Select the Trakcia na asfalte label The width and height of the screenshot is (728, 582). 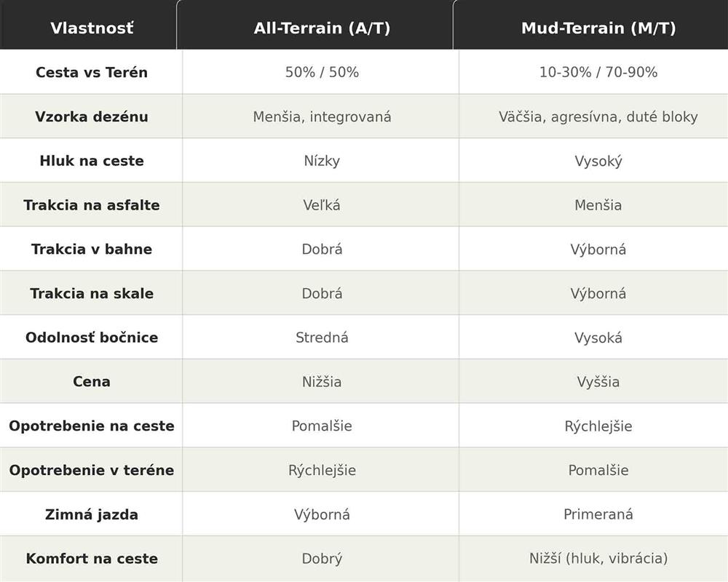92,205
